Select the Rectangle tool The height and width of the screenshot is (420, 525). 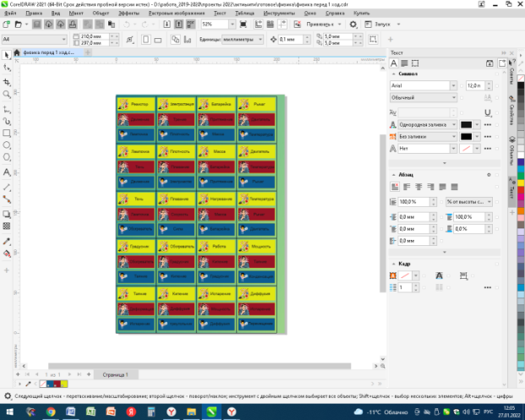[7, 133]
